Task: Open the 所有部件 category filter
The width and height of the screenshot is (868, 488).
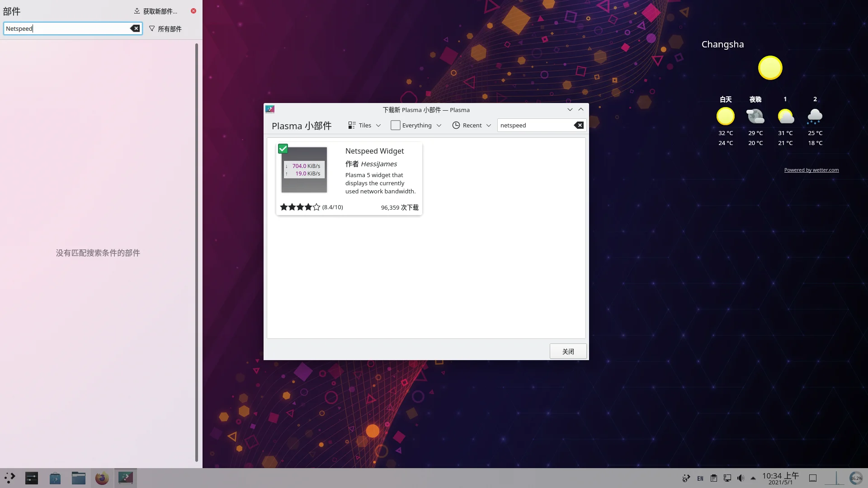Action: [165, 28]
